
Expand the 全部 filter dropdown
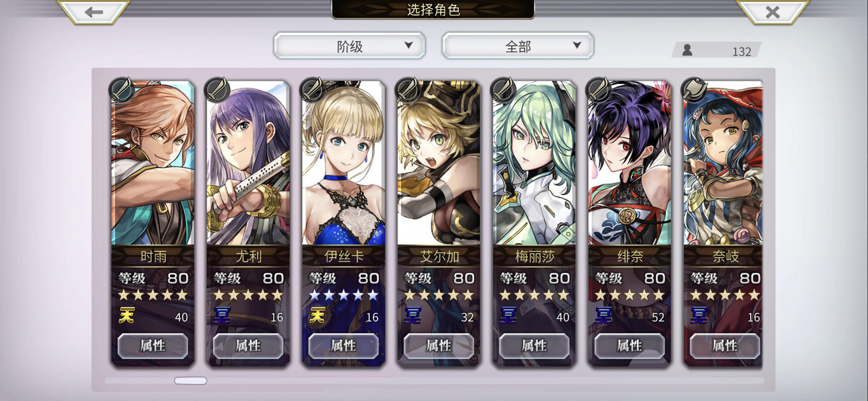pos(518,46)
